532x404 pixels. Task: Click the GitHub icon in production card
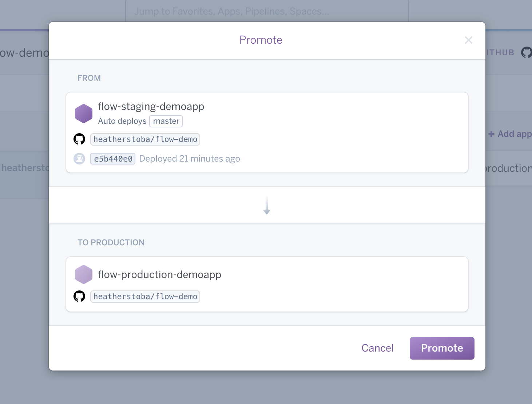79,296
